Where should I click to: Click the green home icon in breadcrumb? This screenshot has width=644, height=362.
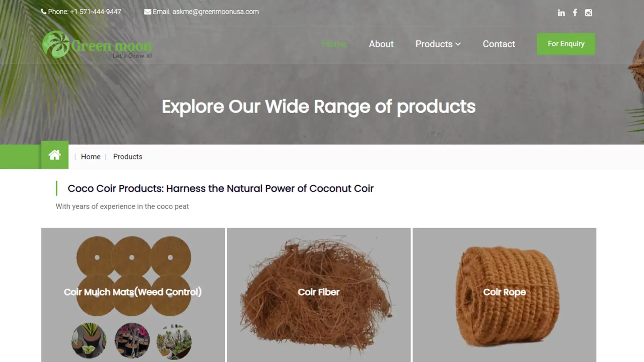tap(55, 155)
